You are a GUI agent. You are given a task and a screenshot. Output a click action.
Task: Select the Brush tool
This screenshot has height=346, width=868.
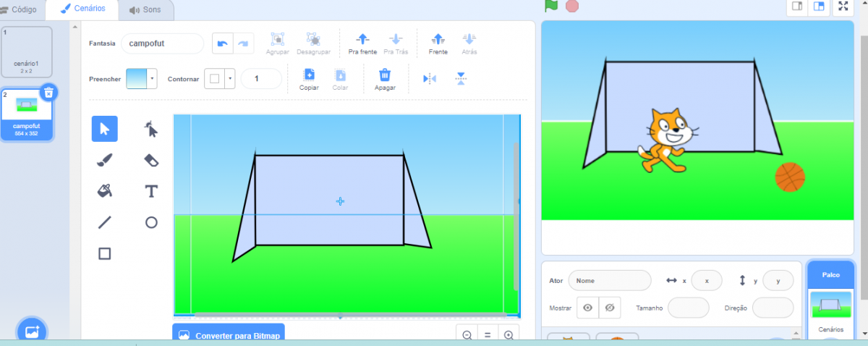point(104,160)
